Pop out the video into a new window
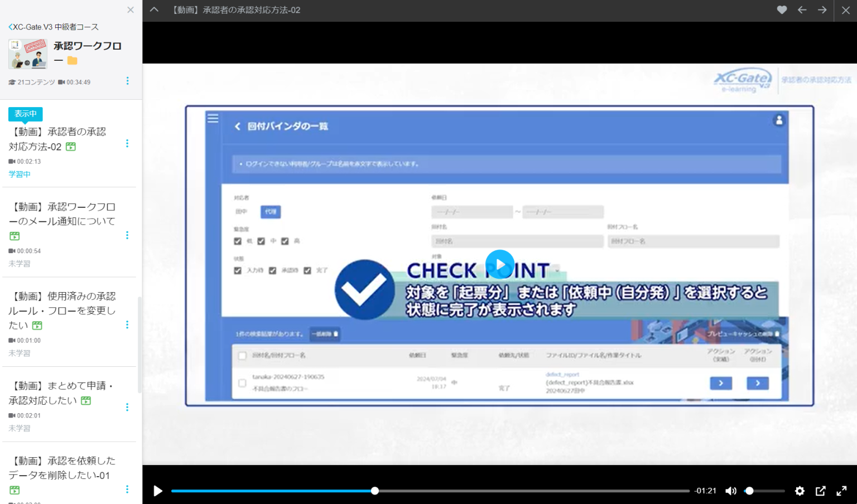This screenshot has width=857, height=504. point(821,491)
